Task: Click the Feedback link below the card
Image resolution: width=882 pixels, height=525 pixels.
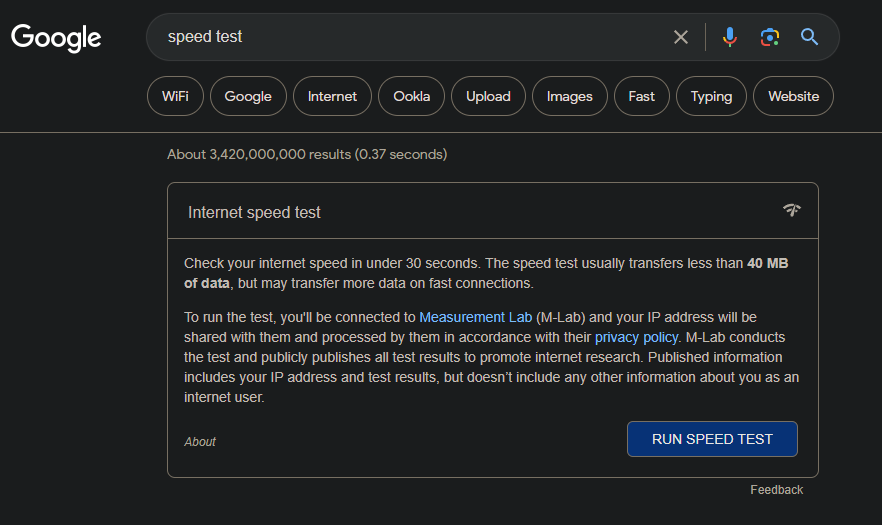Action: 776,490
